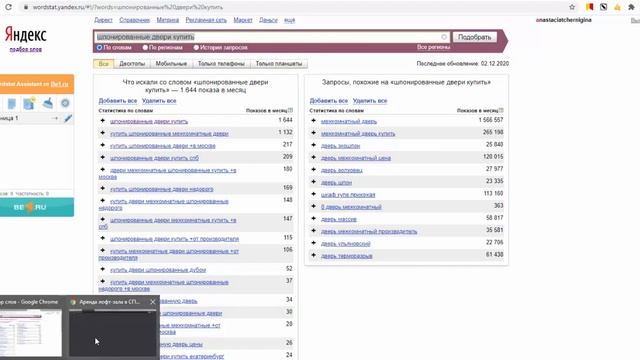The height and width of the screenshot is (360, 640).
Task: Switch to the 'Десктопы' tab
Action: (132, 64)
